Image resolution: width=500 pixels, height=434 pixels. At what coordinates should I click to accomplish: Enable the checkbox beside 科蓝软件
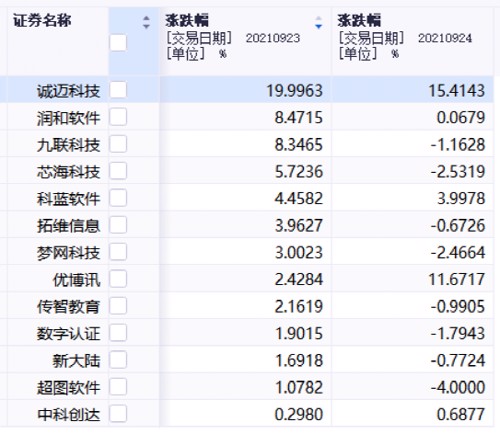point(118,198)
